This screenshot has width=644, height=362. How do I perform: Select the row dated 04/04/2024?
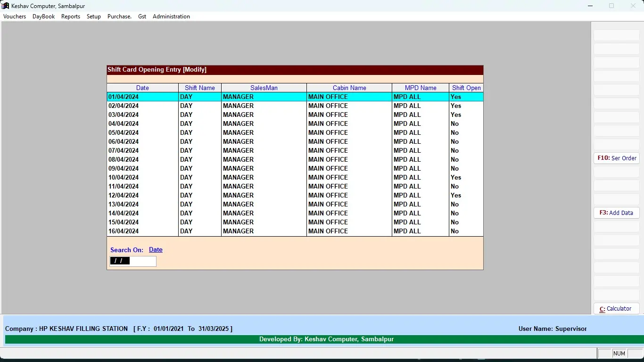click(x=295, y=123)
